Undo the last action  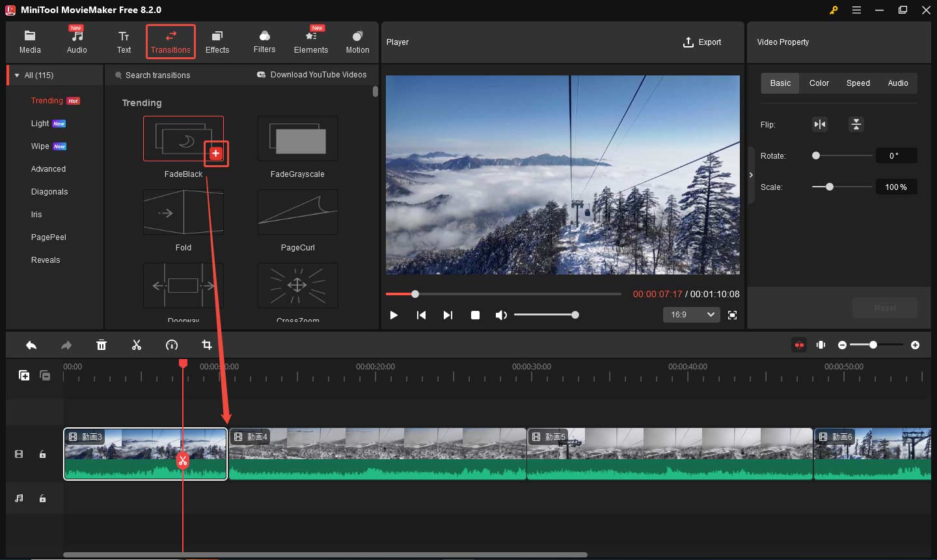coord(31,345)
